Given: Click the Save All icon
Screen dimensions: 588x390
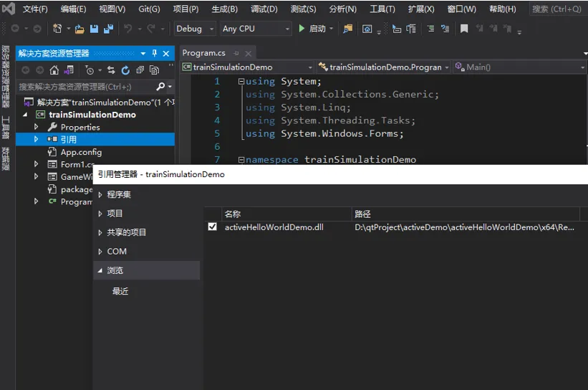Looking at the screenshot, I should tap(109, 29).
